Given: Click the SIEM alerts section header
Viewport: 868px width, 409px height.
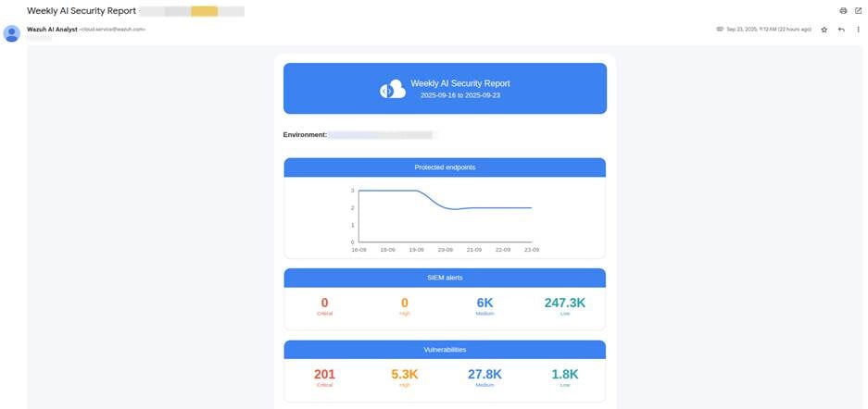Looking at the screenshot, I should [445, 278].
